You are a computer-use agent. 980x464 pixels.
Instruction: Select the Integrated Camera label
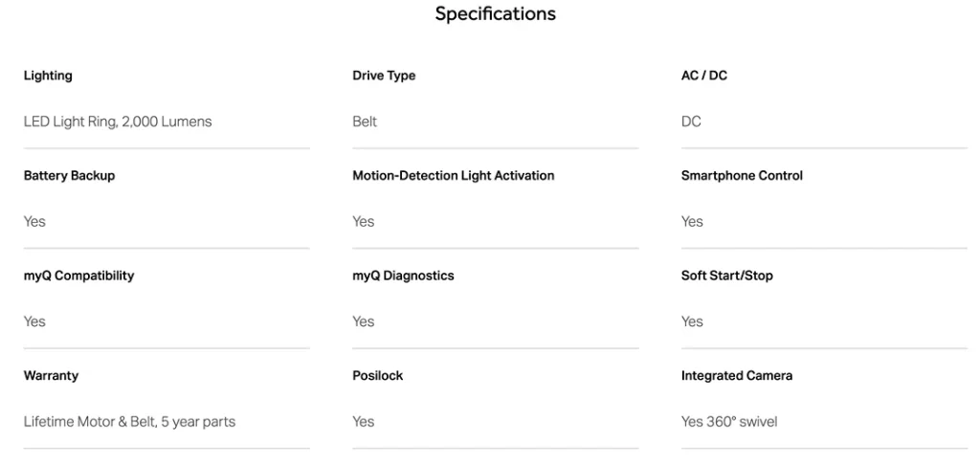tap(736, 376)
